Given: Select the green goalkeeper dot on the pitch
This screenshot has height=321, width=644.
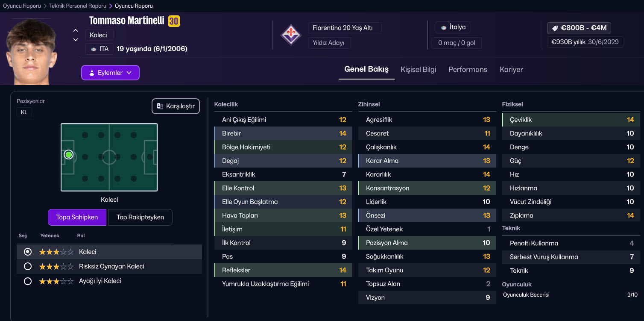Looking at the screenshot, I should [69, 155].
